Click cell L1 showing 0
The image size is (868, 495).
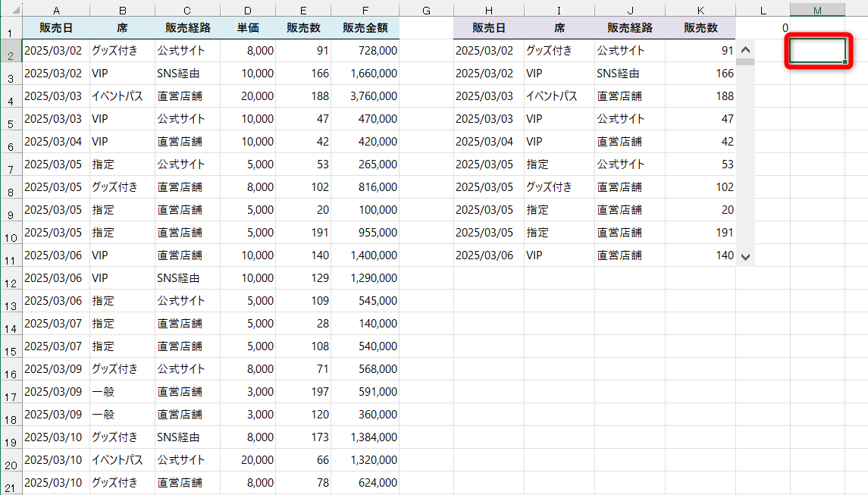763,28
